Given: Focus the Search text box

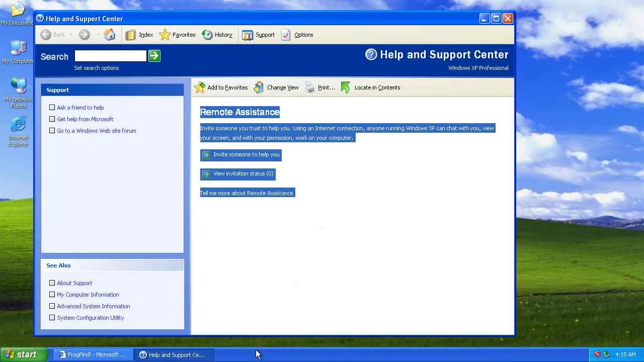Looking at the screenshot, I should 110,56.
